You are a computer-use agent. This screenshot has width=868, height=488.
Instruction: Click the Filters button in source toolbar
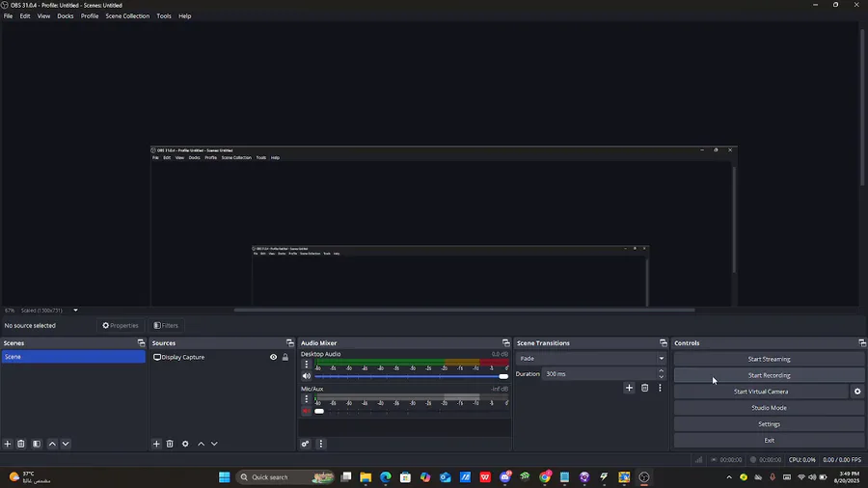[166, 325]
